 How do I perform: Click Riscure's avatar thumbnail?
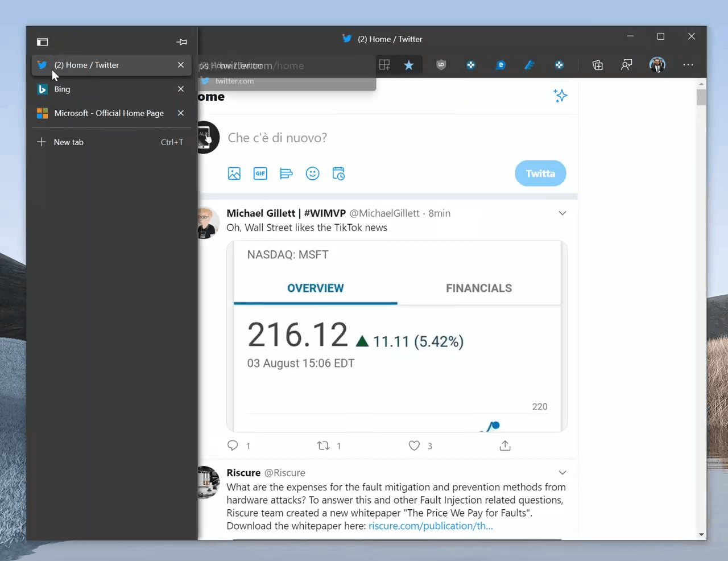pos(208,482)
